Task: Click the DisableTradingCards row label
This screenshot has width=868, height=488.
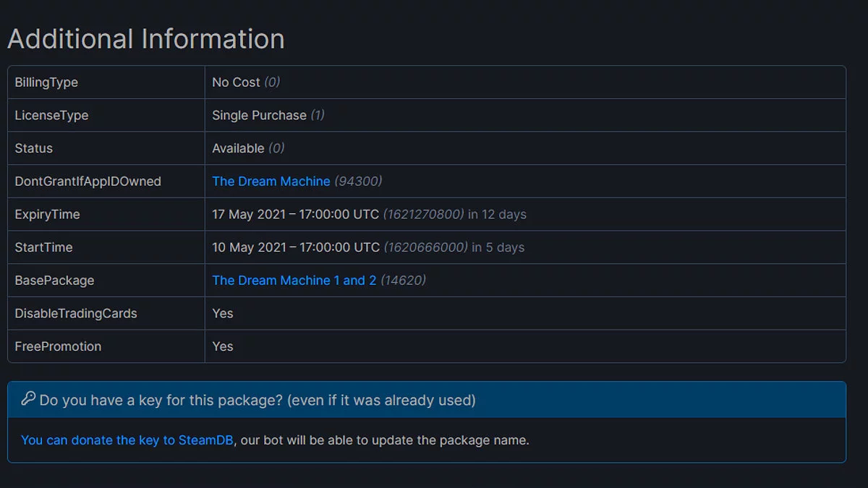Action: tap(76, 314)
